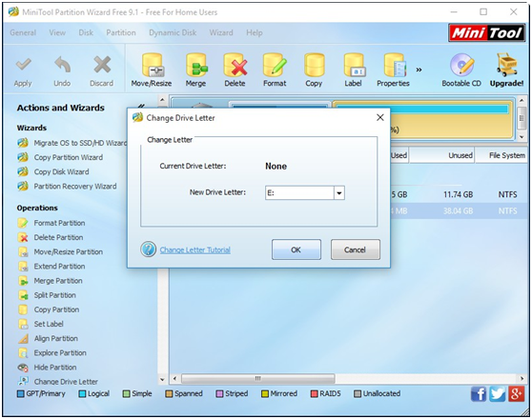Open the Facebook link icon
Viewport: 532px width, 419px height.
(x=479, y=394)
